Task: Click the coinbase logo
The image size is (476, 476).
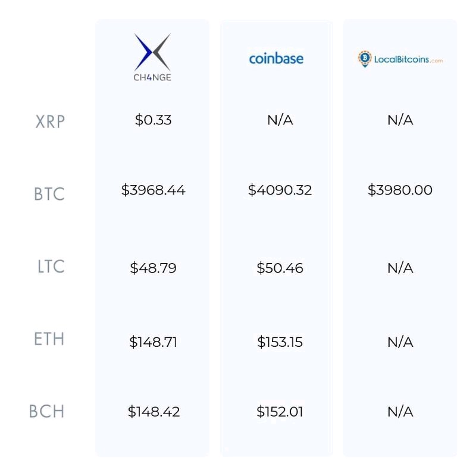Action: tap(276, 58)
